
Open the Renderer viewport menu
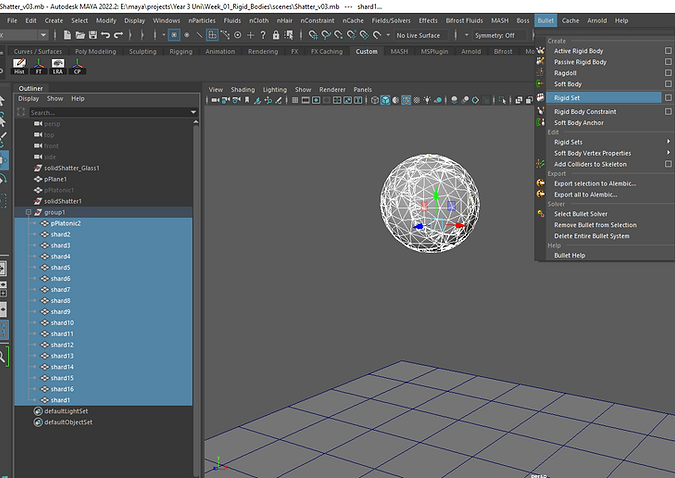[332, 90]
